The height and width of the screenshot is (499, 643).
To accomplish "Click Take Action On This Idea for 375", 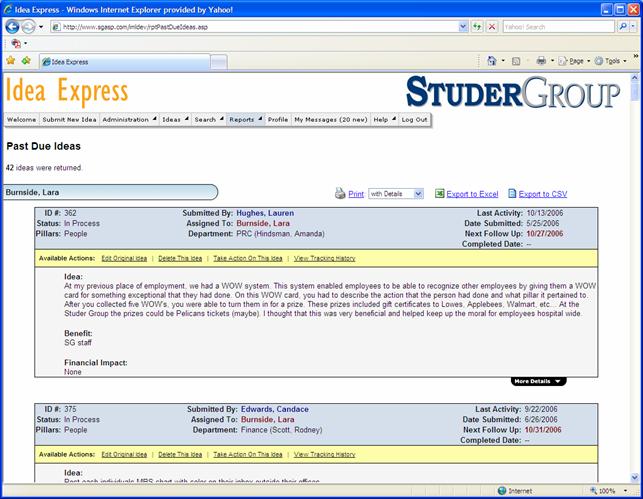I will click(248, 454).
